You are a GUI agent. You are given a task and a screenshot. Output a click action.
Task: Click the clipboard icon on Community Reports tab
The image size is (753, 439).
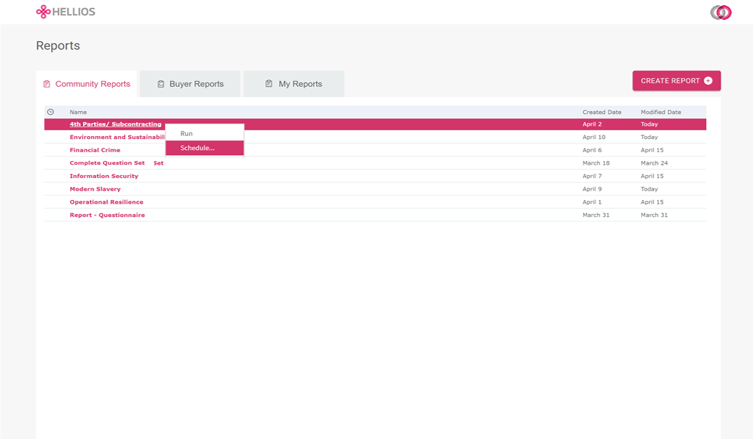47,84
